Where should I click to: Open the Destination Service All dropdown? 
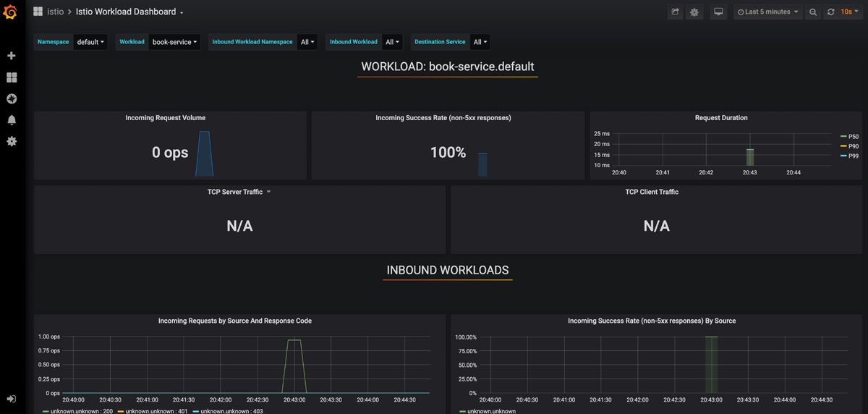[x=480, y=42]
